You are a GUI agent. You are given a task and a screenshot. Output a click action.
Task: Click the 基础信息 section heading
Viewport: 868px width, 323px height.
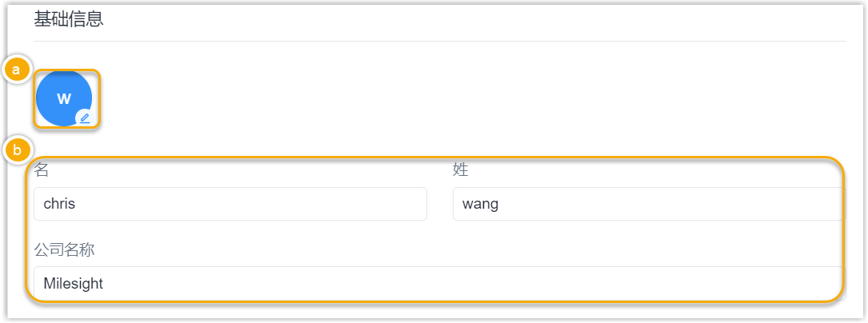pyautogui.click(x=69, y=19)
